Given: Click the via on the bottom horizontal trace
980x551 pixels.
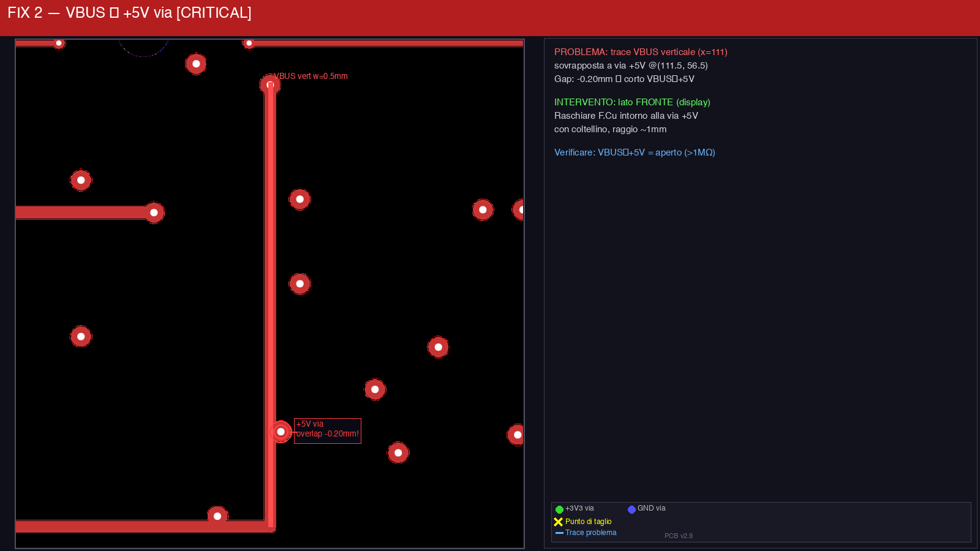Looking at the screenshot, I should 217,516.
